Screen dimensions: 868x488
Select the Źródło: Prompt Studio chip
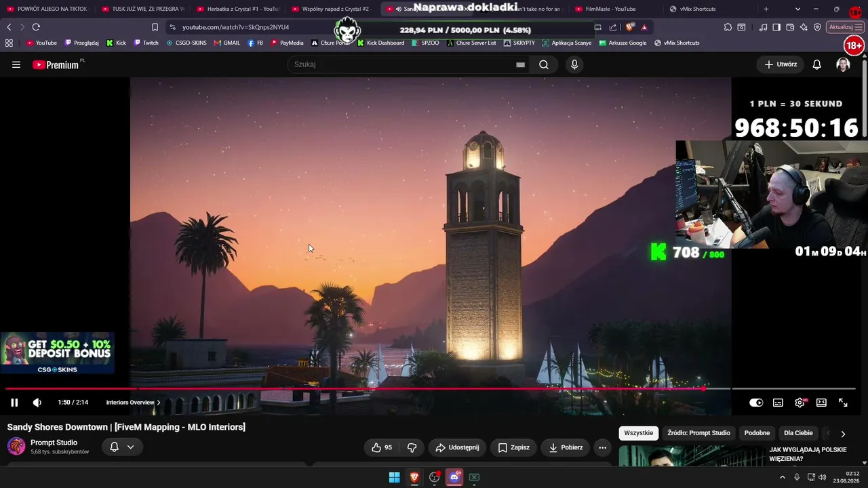[x=698, y=433]
